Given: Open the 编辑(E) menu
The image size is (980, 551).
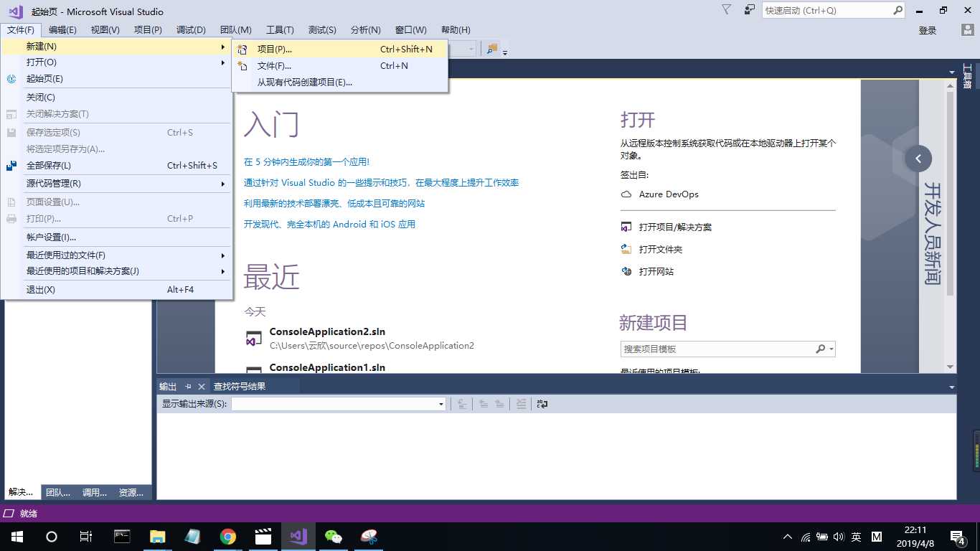Looking at the screenshot, I should (x=62, y=29).
